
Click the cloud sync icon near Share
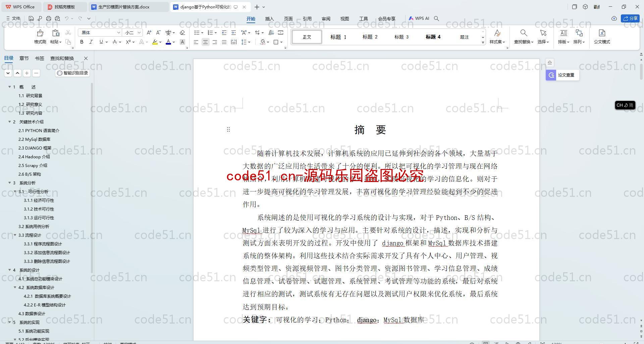[614, 18]
